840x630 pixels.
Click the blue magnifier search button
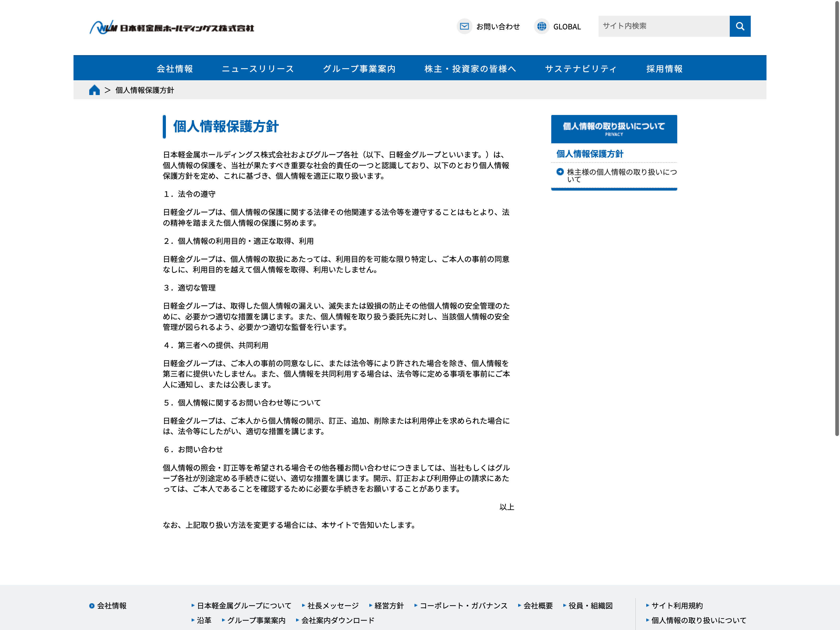coord(740,26)
